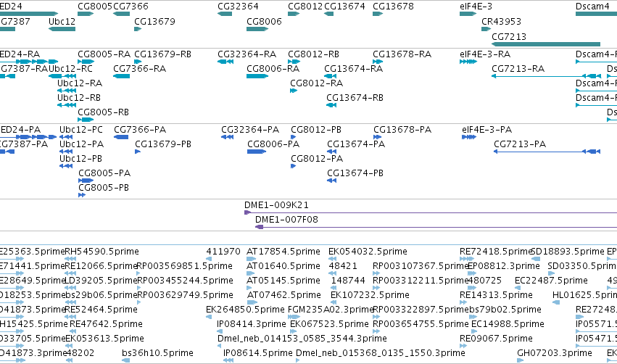Image resolution: width=617 pixels, height=364 pixels.
Task: Click the CG13674 gene label
Action: pyautogui.click(x=344, y=7)
